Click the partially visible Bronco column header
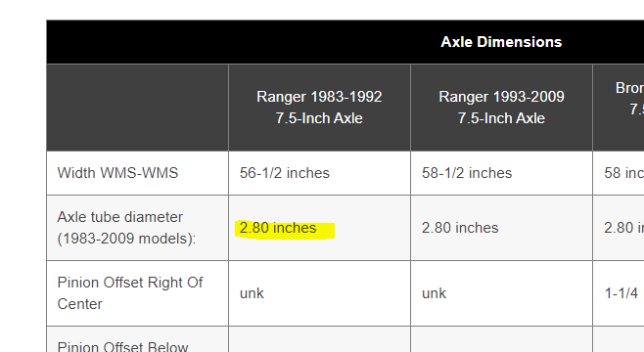The width and height of the screenshot is (644, 352). 629,99
